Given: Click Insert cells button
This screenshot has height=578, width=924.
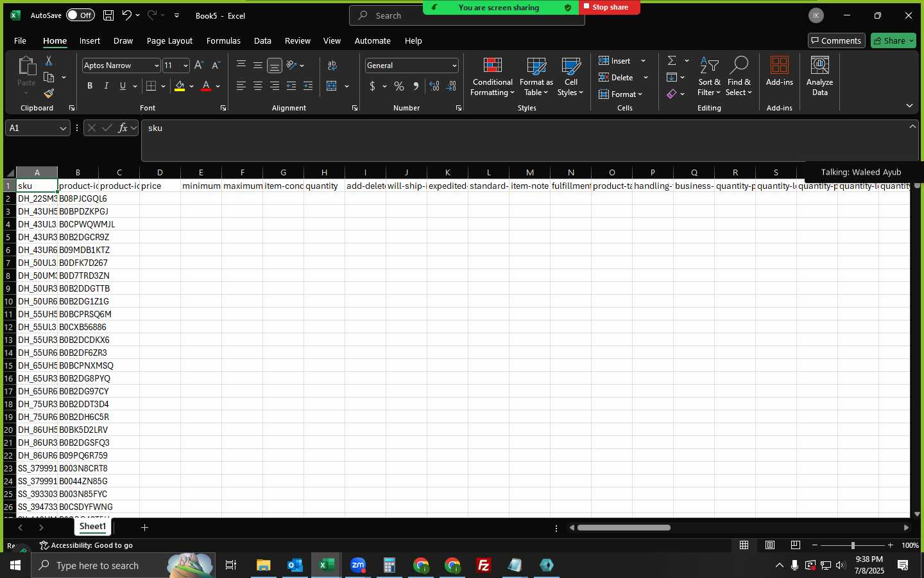Looking at the screenshot, I should click(x=615, y=60).
